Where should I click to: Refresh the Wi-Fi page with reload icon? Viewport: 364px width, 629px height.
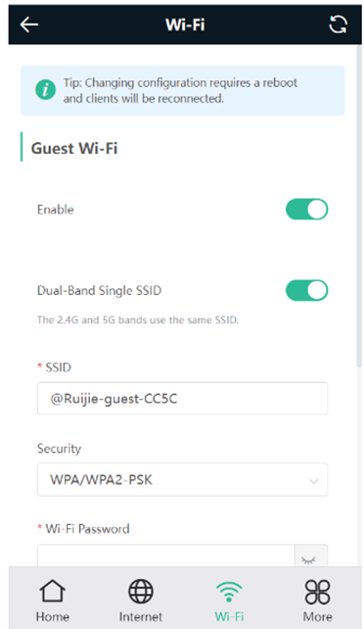pos(338,24)
